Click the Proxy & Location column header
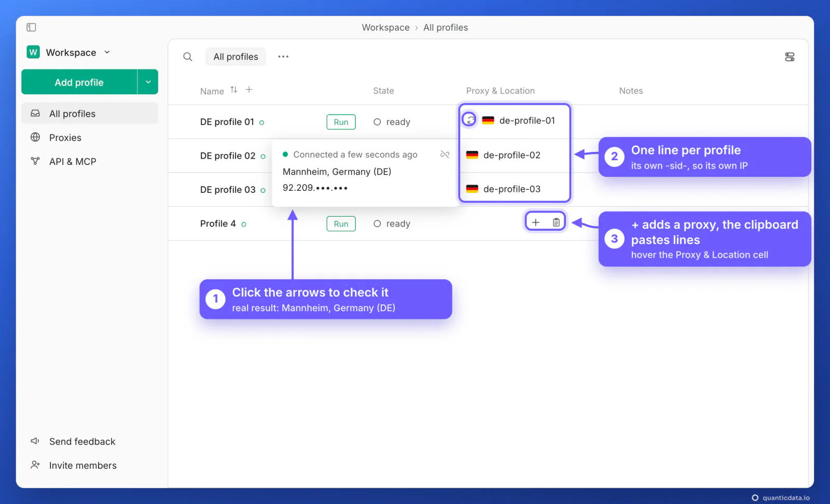The width and height of the screenshot is (830, 504). tap(500, 91)
